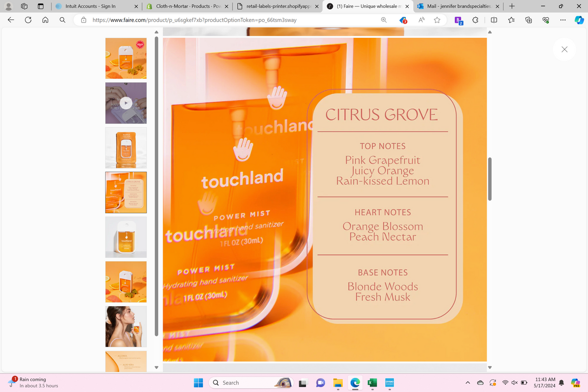The width and height of the screenshot is (588, 392).
Task: Click the thumbnail list scrollbar handle
Action: tap(157, 186)
